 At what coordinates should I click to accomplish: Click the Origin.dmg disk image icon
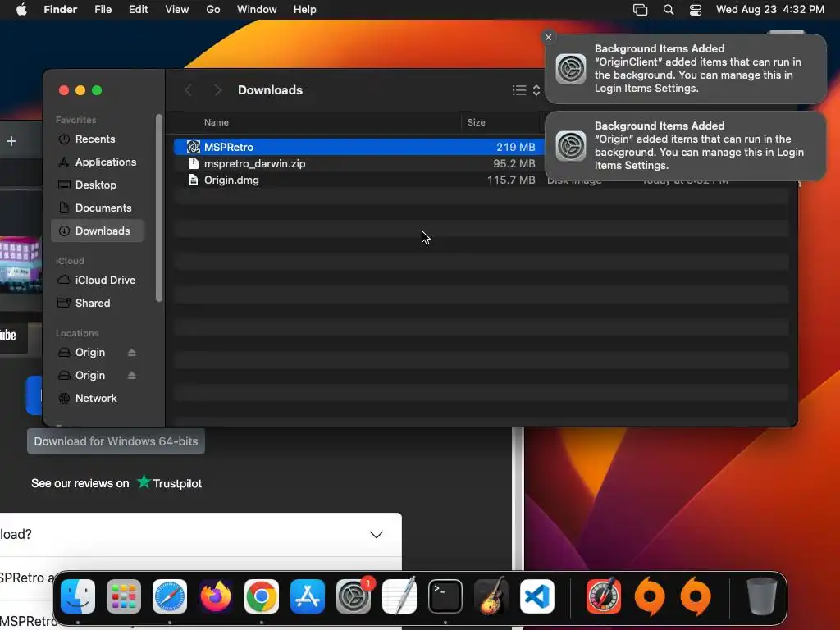194,180
